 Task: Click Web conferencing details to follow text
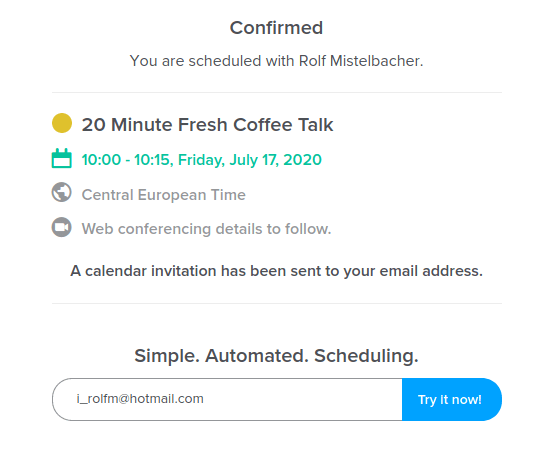(206, 229)
